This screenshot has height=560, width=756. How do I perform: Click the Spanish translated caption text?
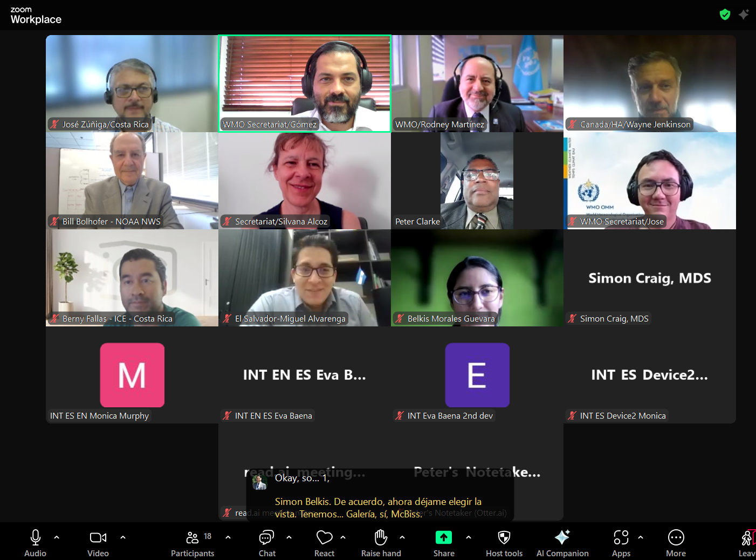[x=379, y=508]
